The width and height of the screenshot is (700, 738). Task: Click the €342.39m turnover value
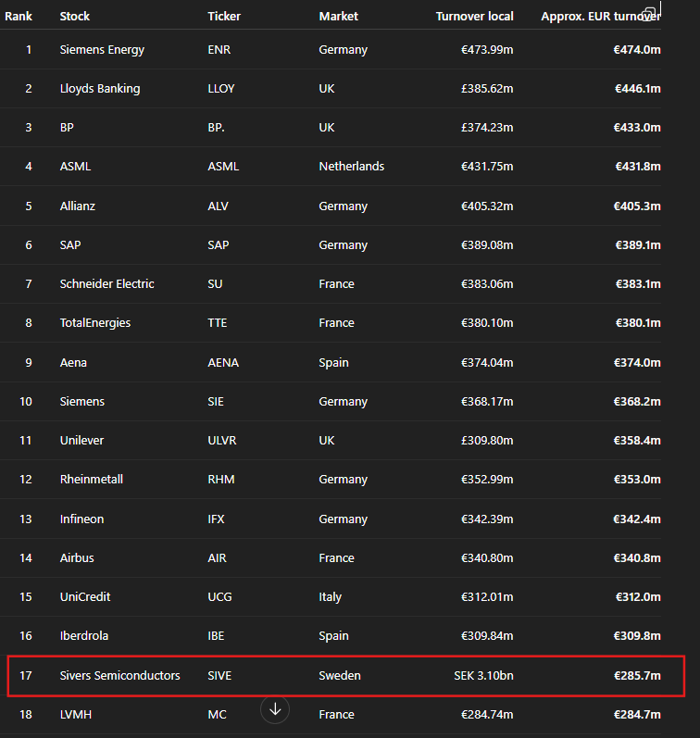487,519
